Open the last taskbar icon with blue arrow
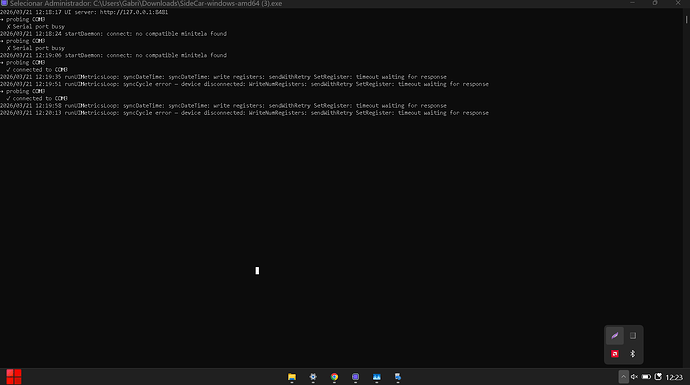The image size is (690, 385). pos(398,377)
